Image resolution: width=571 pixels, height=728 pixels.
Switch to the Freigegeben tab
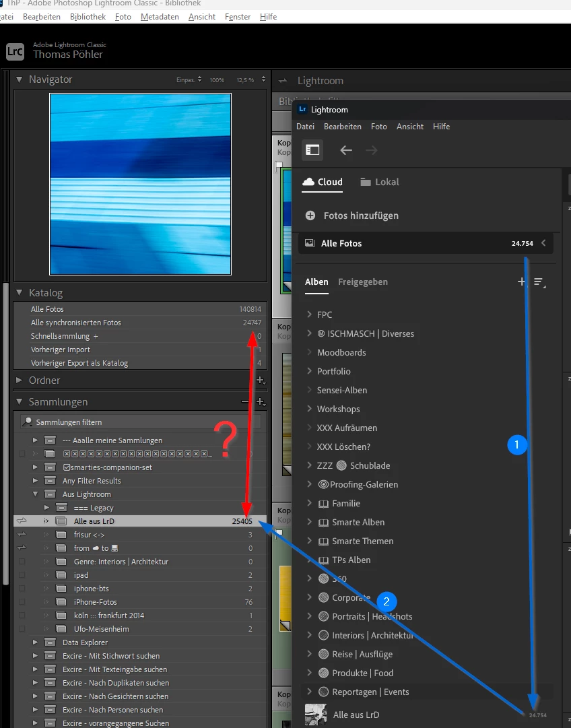pyautogui.click(x=362, y=282)
